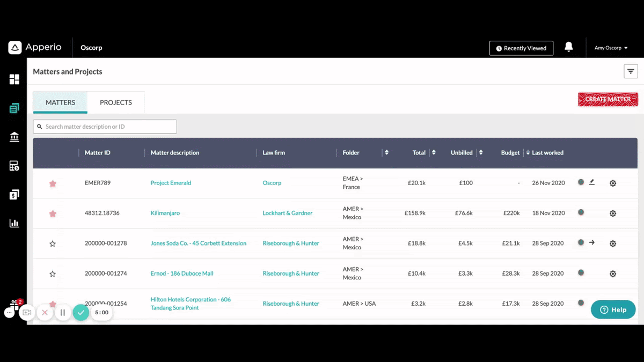This screenshot has width=644, height=362.
Task: Open the Project Emerald matter link
Action: pyautogui.click(x=171, y=183)
